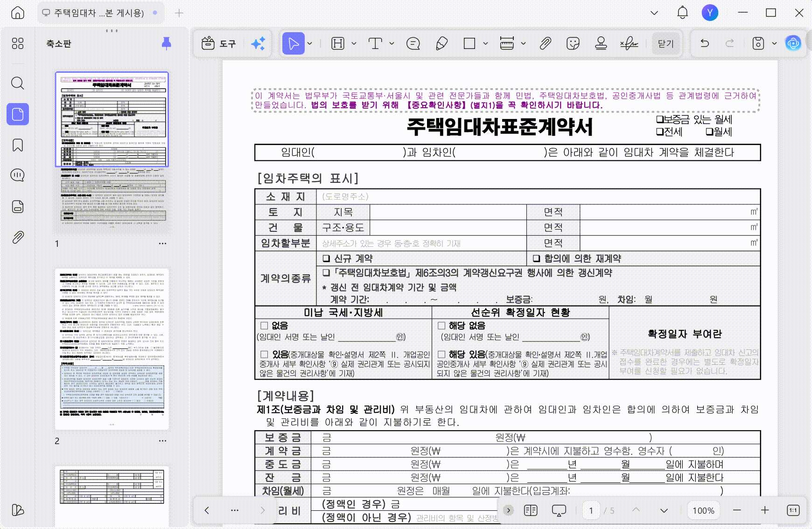Open the home screen icon

tap(18, 13)
